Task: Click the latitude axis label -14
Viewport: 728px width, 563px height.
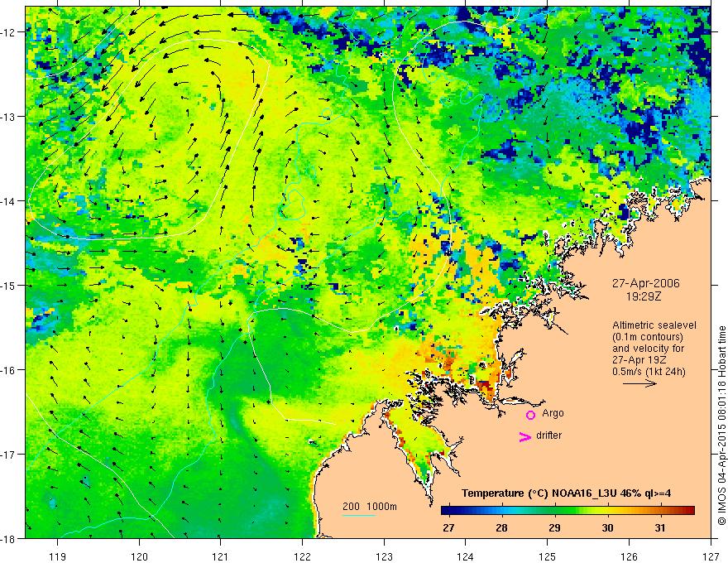Action: pyautogui.click(x=8, y=201)
